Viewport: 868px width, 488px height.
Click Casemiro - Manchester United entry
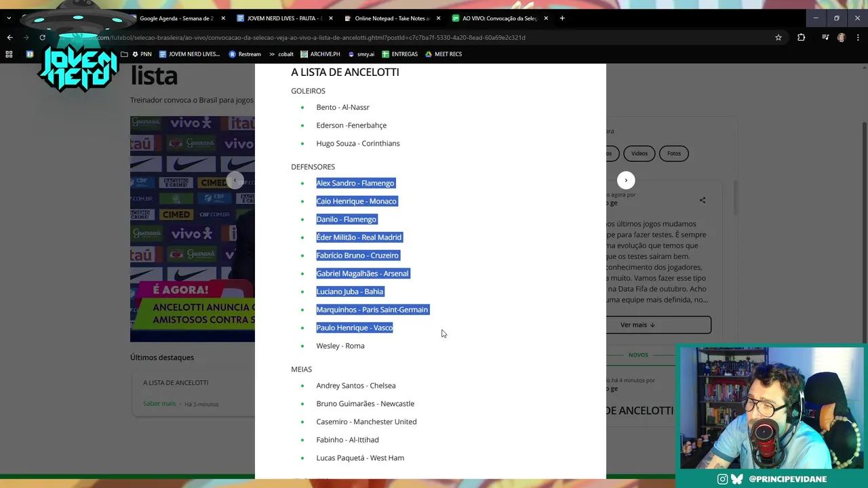(x=366, y=422)
